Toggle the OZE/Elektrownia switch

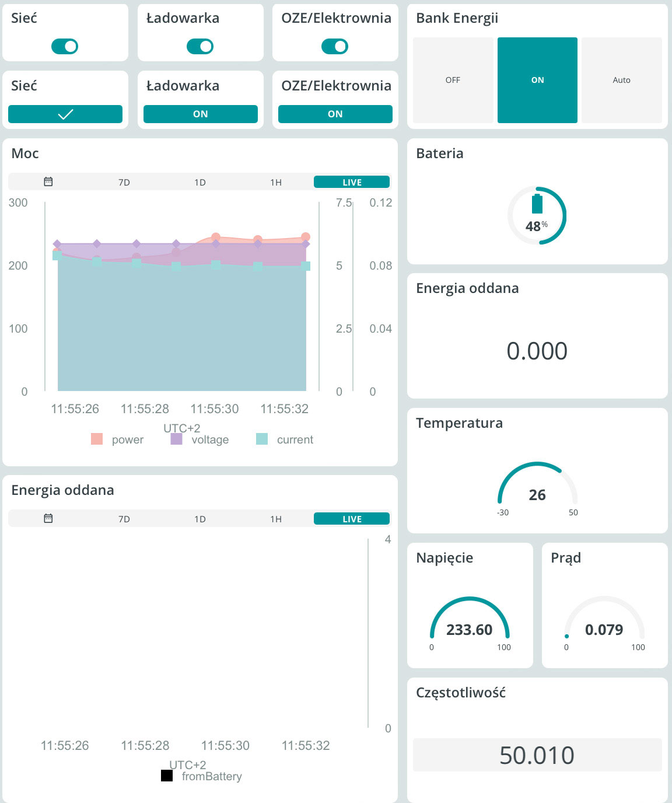[335, 46]
